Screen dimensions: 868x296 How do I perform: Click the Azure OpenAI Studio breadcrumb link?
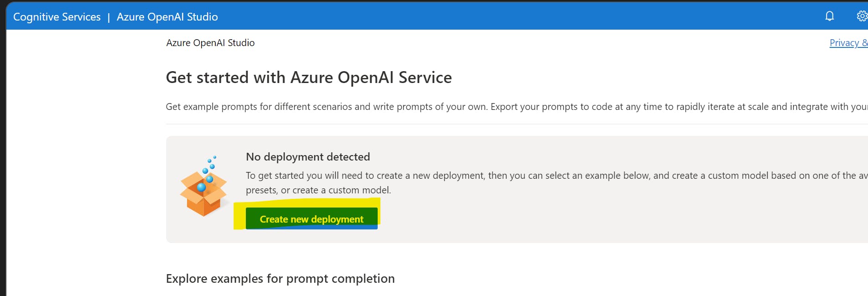pos(210,42)
